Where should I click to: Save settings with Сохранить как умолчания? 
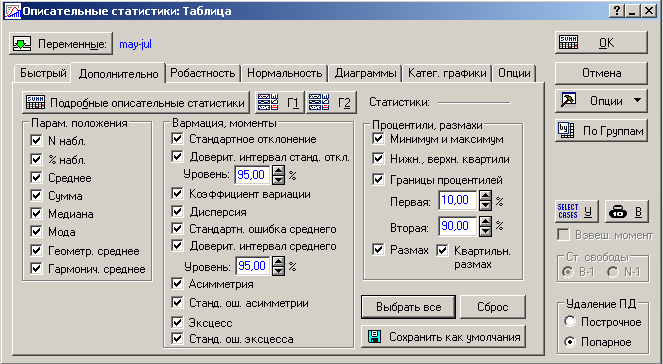(444, 337)
